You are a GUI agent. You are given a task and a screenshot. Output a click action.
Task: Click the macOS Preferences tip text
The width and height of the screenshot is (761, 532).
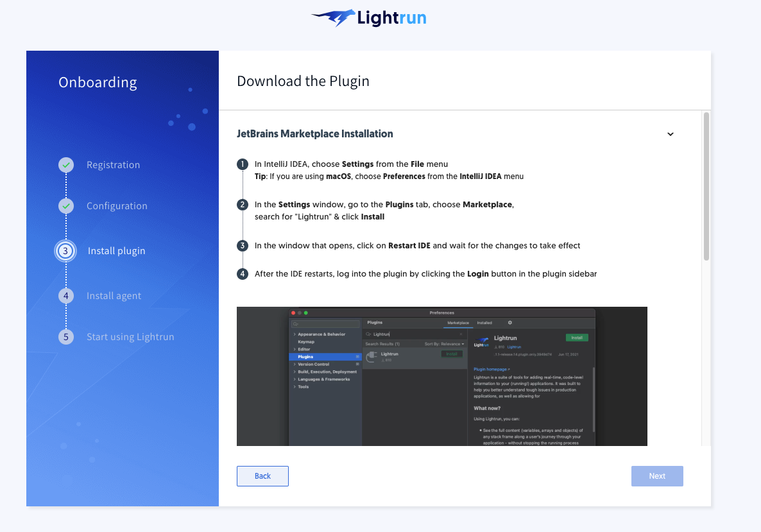389,176
